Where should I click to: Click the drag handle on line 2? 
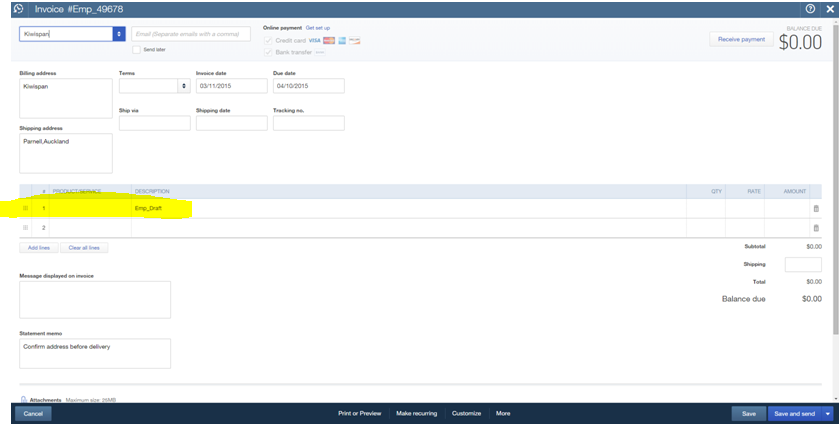25,228
